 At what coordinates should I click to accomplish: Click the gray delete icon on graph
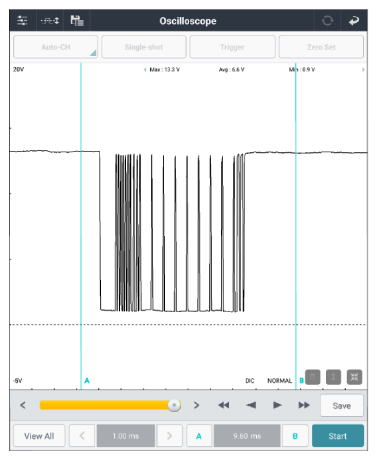(313, 377)
